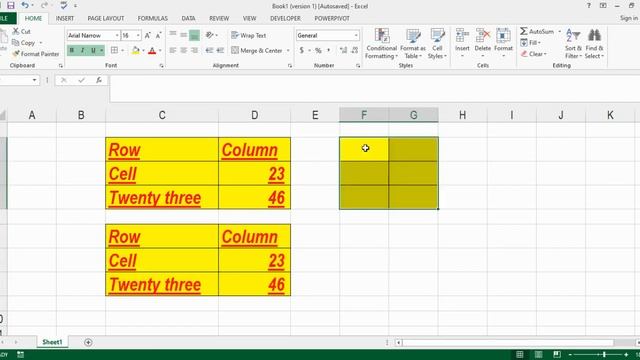This screenshot has width=640, height=360.
Task: Toggle Align Right horizontal alignment
Action: pos(195,50)
